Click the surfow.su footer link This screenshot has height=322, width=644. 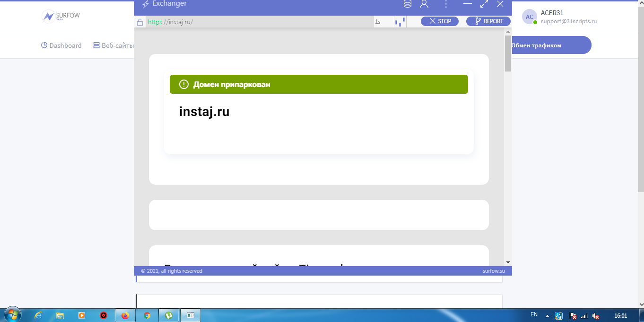494,271
